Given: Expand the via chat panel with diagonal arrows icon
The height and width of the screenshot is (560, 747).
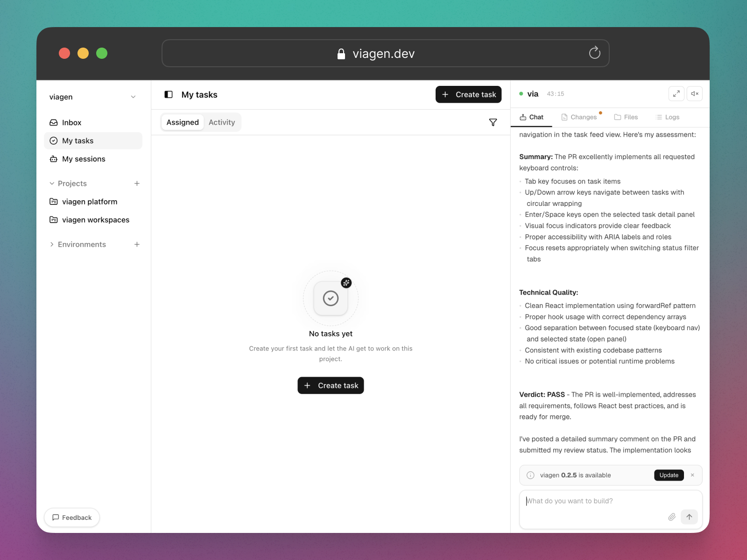Looking at the screenshot, I should (x=676, y=93).
